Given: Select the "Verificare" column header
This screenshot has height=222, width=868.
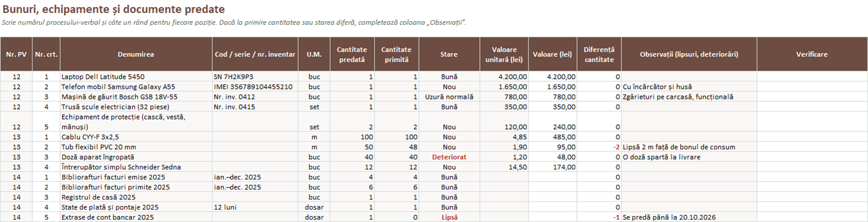Looking at the screenshot, I should 812,54.
